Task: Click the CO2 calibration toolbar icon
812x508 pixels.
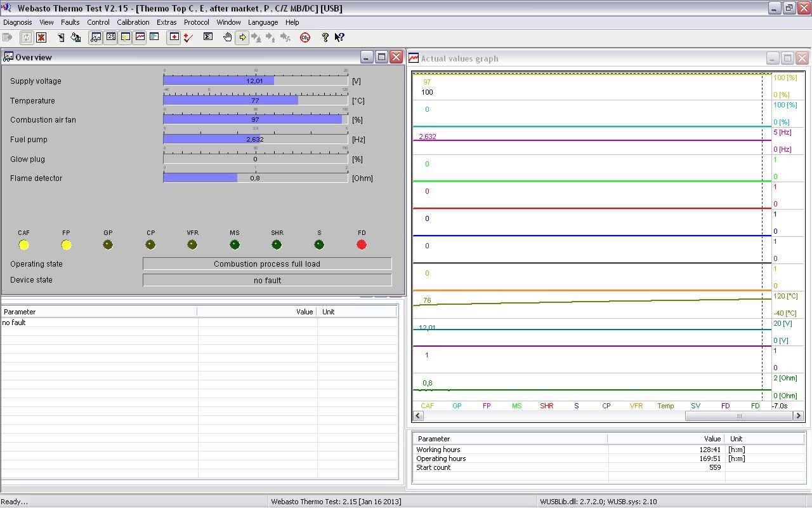Action: [305, 37]
